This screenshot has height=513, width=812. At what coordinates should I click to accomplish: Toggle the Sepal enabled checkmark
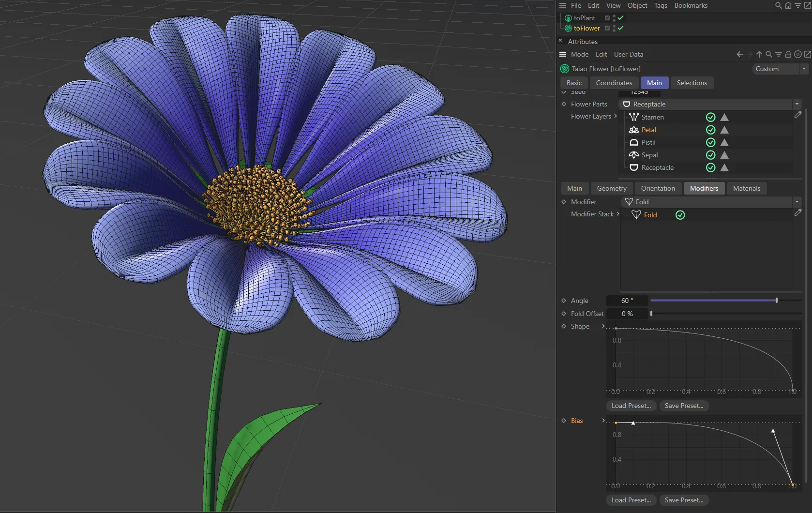pyautogui.click(x=710, y=155)
